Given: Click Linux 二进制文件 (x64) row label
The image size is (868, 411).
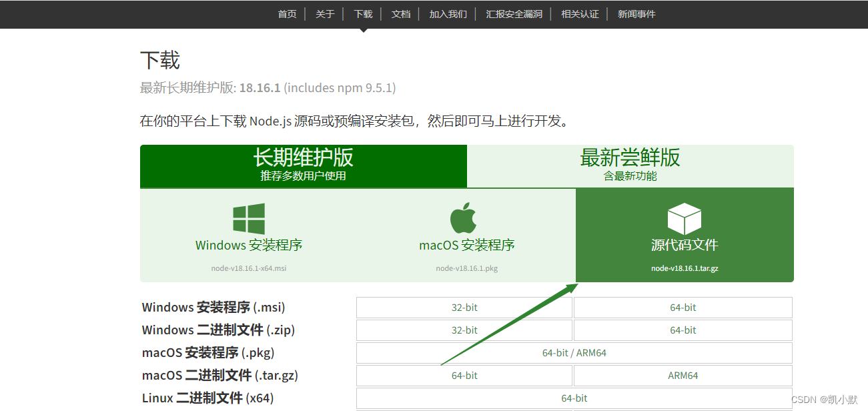Looking at the screenshot, I should (x=208, y=398).
